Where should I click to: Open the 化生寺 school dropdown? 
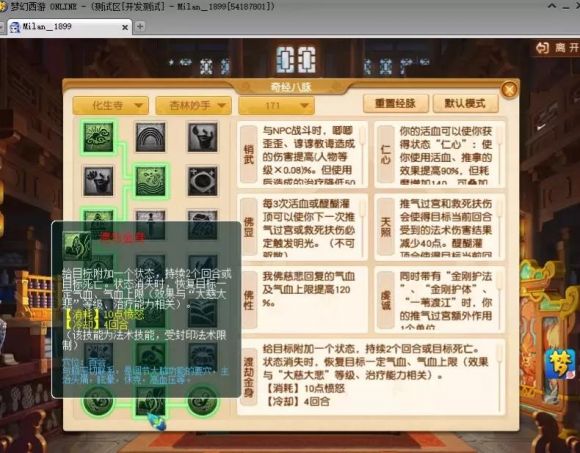tap(111, 106)
